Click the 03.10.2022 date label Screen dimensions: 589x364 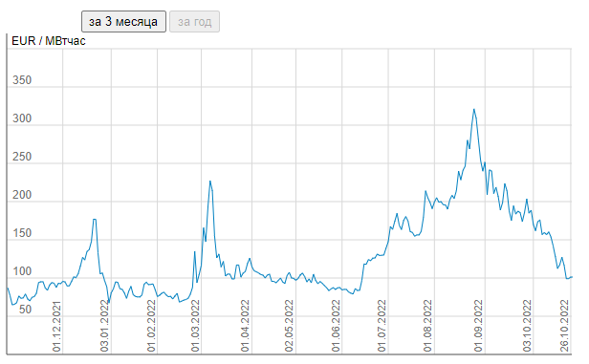tap(527, 327)
